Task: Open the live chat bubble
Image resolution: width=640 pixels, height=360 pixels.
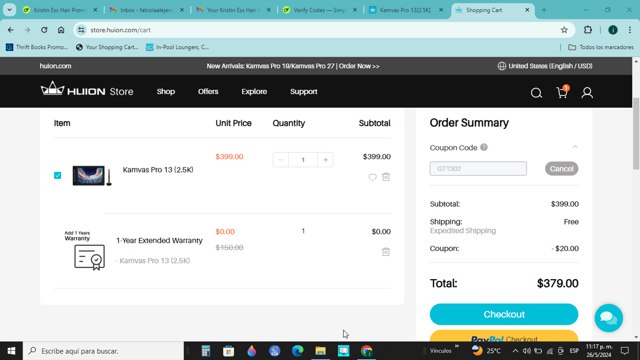Action: pyautogui.click(x=608, y=318)
